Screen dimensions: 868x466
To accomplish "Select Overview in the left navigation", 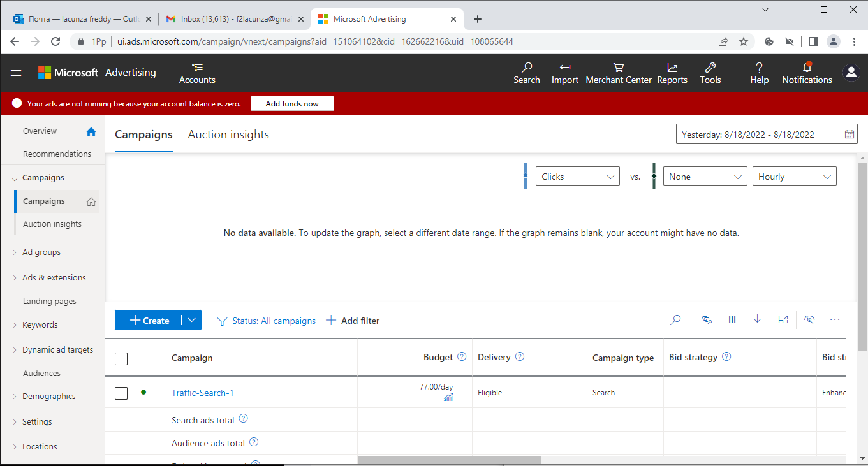I will pyautogui.click(x=40, y=131).
